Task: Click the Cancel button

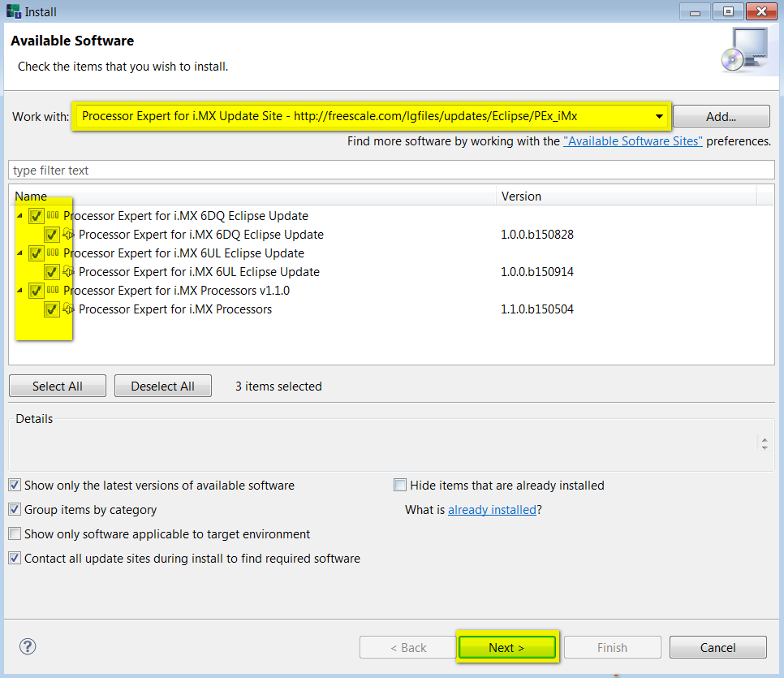Action: pyautogui.click(x=717, y=647)
